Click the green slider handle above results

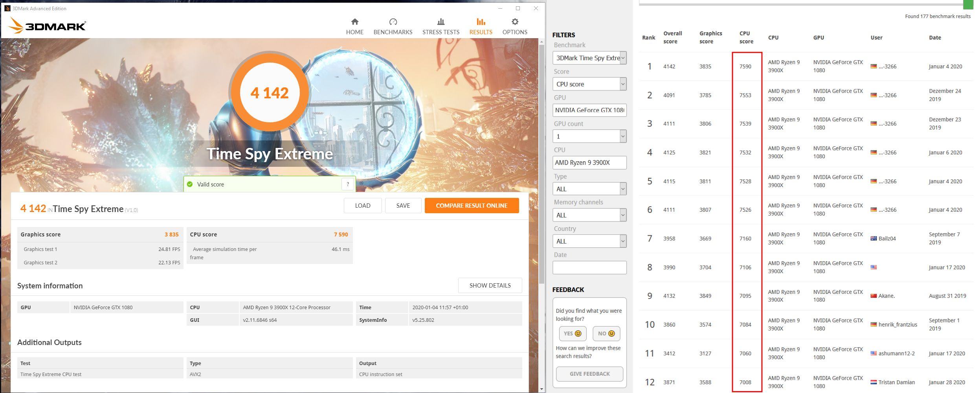(x=968, y=4)
